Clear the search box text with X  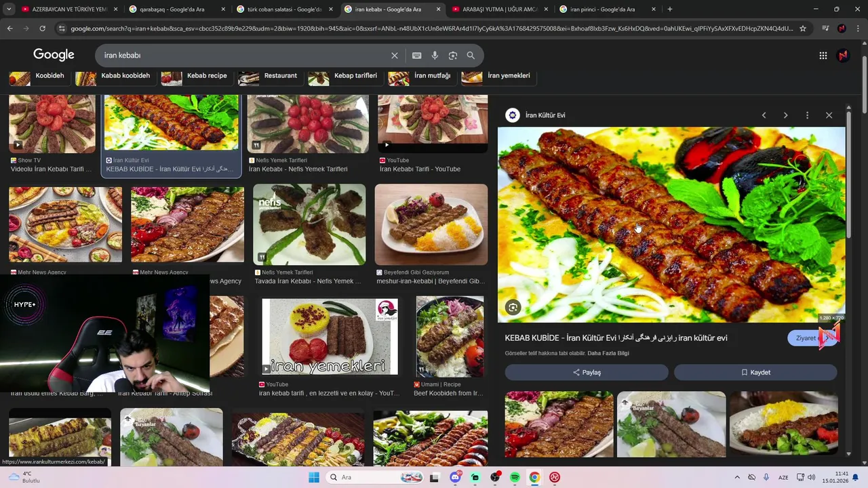[x=395, y=56]
